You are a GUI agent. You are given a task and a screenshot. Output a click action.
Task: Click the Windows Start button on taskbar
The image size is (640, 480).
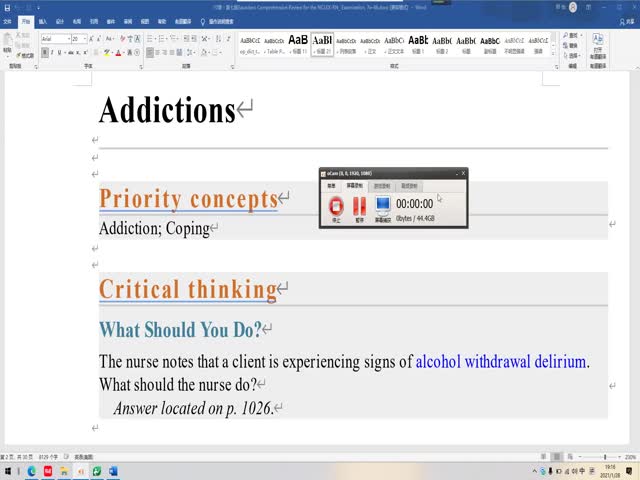coord(7,470)
